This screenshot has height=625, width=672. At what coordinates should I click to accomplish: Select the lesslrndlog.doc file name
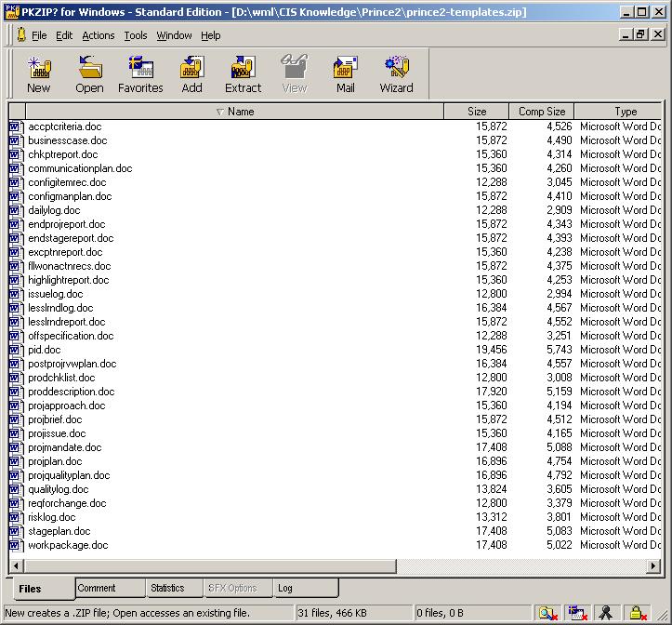pos(60,308)
